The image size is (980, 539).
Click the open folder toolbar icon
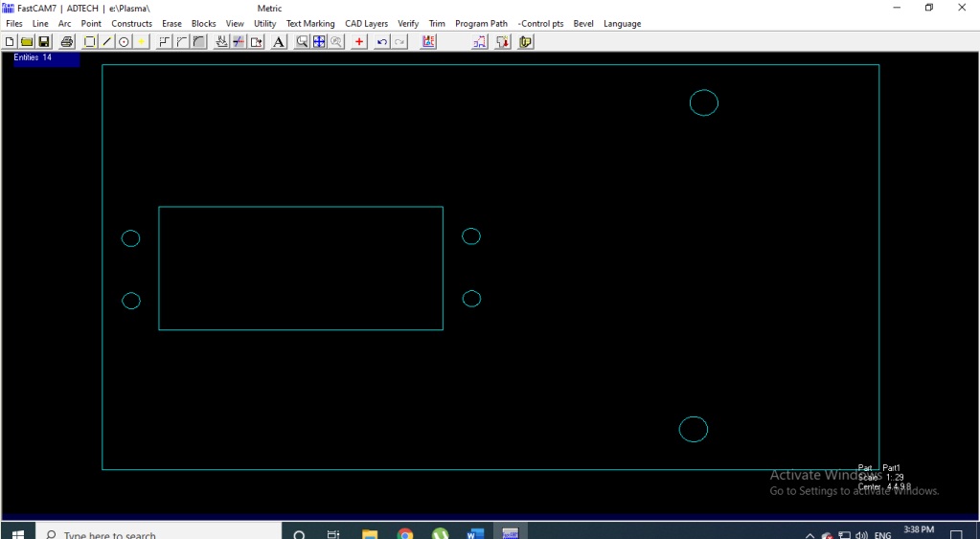(x=27, y=42)
